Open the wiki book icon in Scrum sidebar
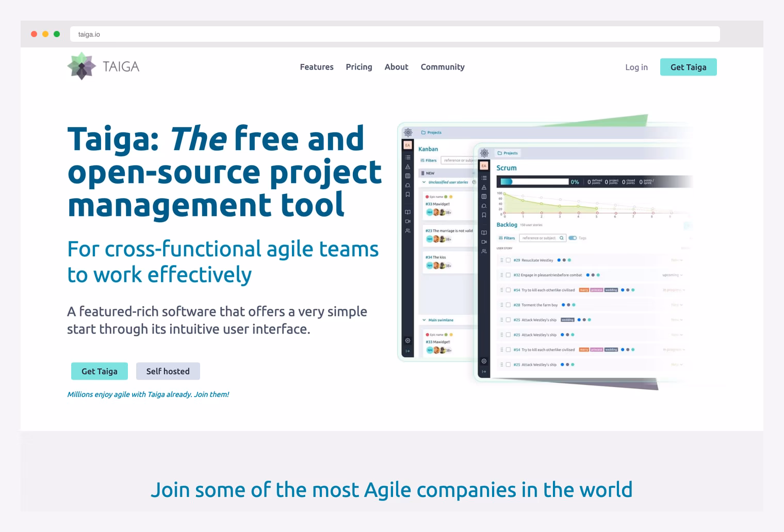 click(x=484, y=232)
